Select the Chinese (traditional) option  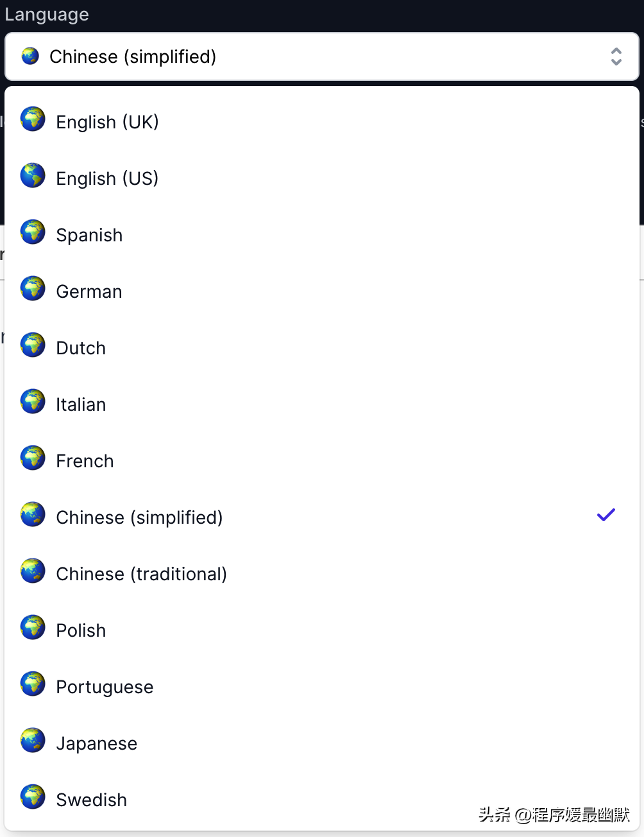[141, 574]
